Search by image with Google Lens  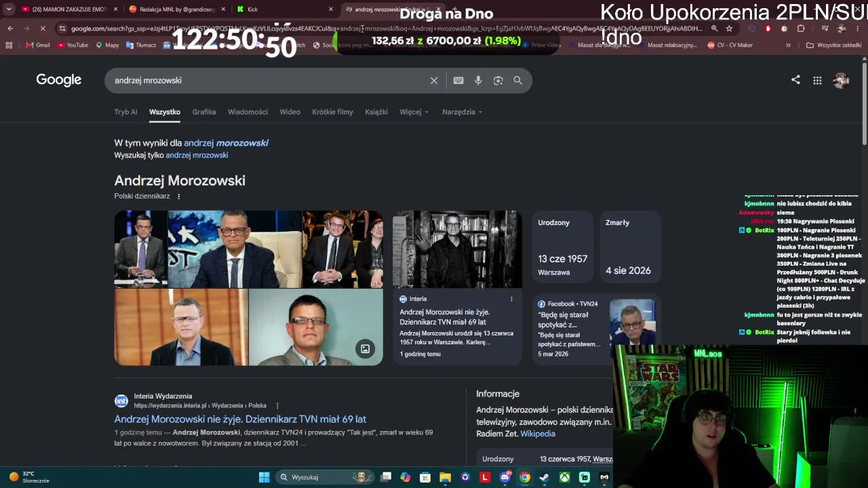point(498,81)
